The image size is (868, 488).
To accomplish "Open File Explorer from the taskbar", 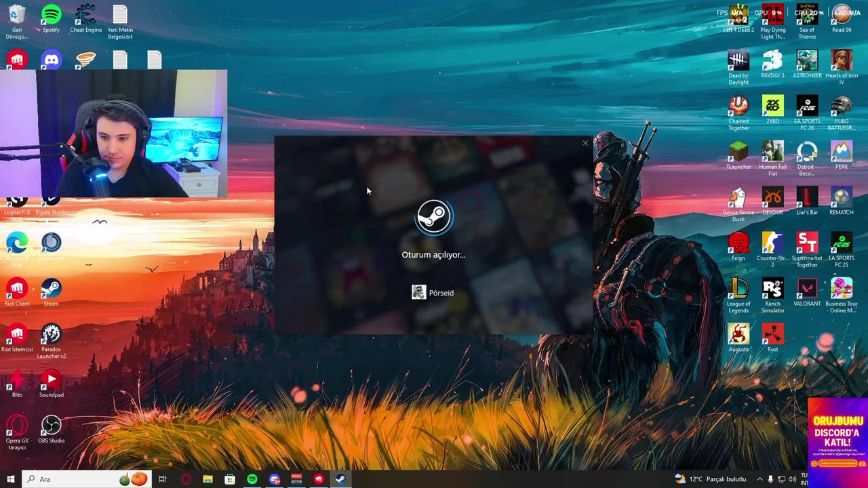I will (x=208, y=479).
